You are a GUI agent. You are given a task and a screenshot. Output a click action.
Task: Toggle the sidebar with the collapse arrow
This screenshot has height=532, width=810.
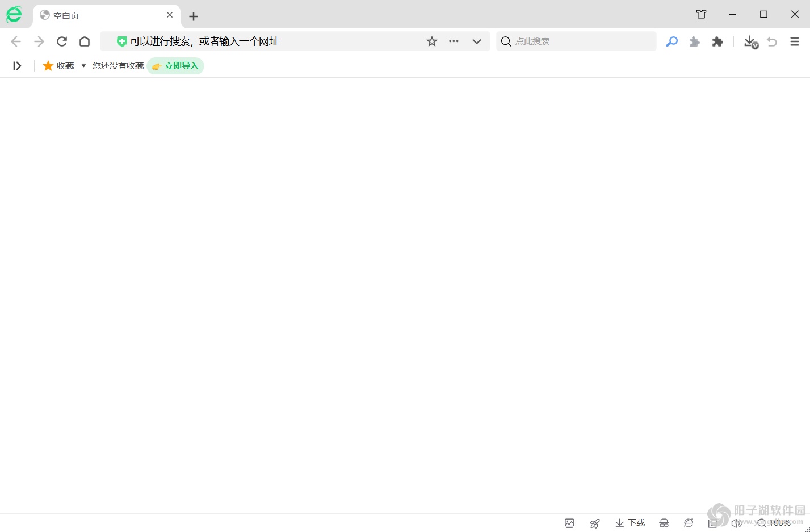point(16,65)
